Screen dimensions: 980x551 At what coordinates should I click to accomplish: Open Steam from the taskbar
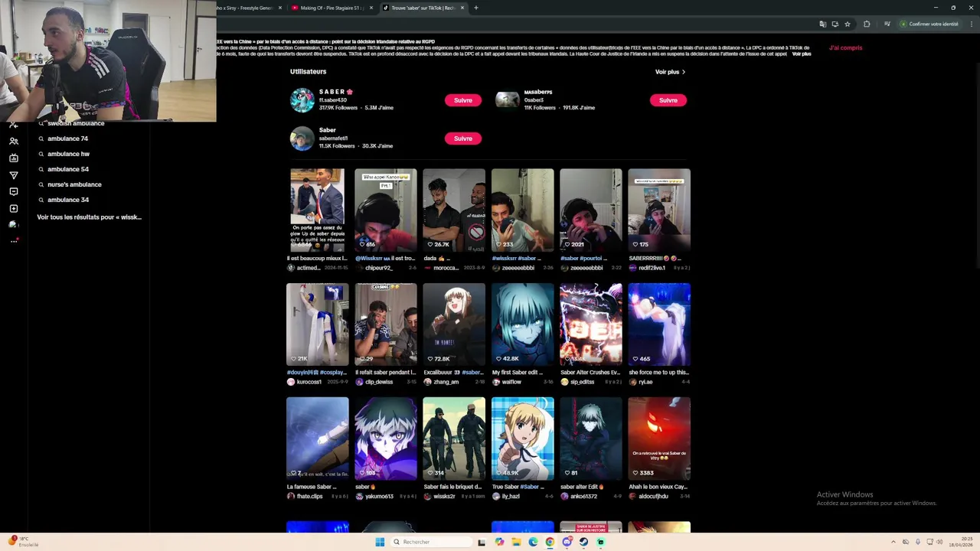(583, 542)
